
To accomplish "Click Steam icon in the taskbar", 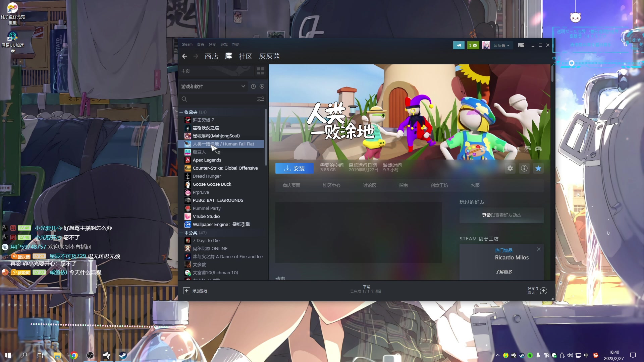I will 123,355.
